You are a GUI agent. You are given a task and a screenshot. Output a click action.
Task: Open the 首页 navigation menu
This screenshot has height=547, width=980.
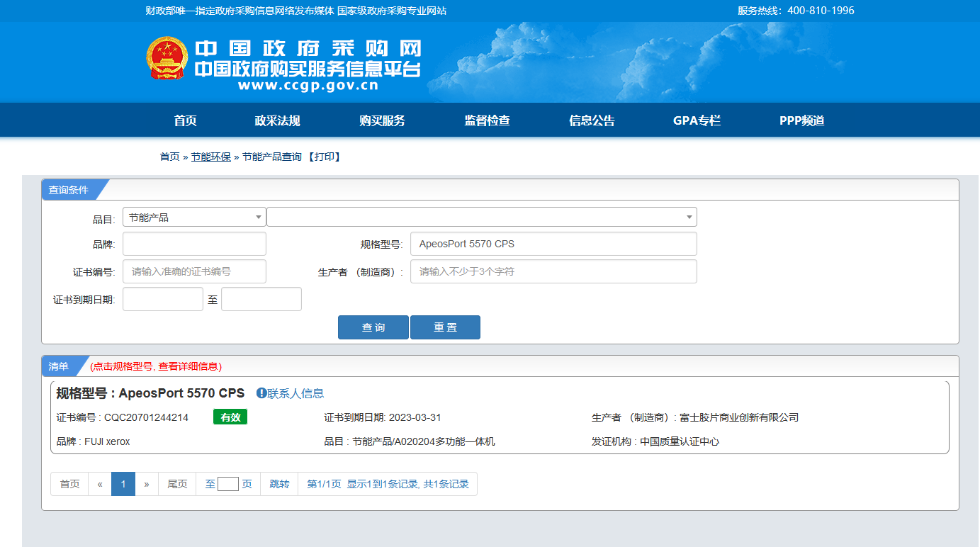tap(185, 120)
